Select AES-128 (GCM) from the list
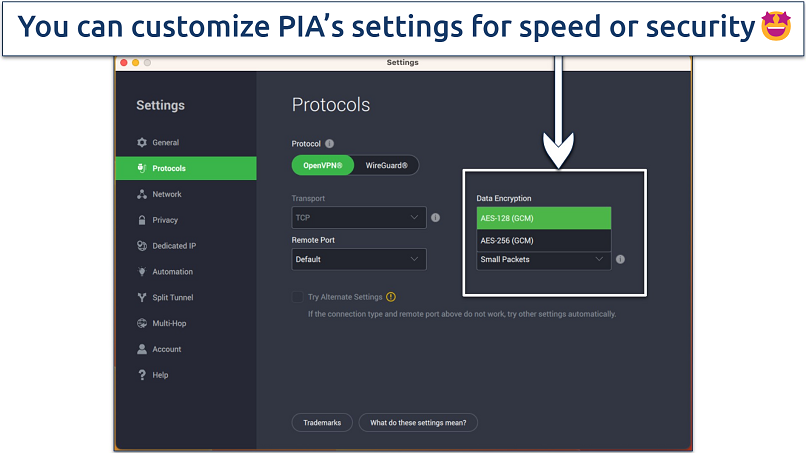Image resolution: width=806 pixels, height=453 pixels. point(543,218)
